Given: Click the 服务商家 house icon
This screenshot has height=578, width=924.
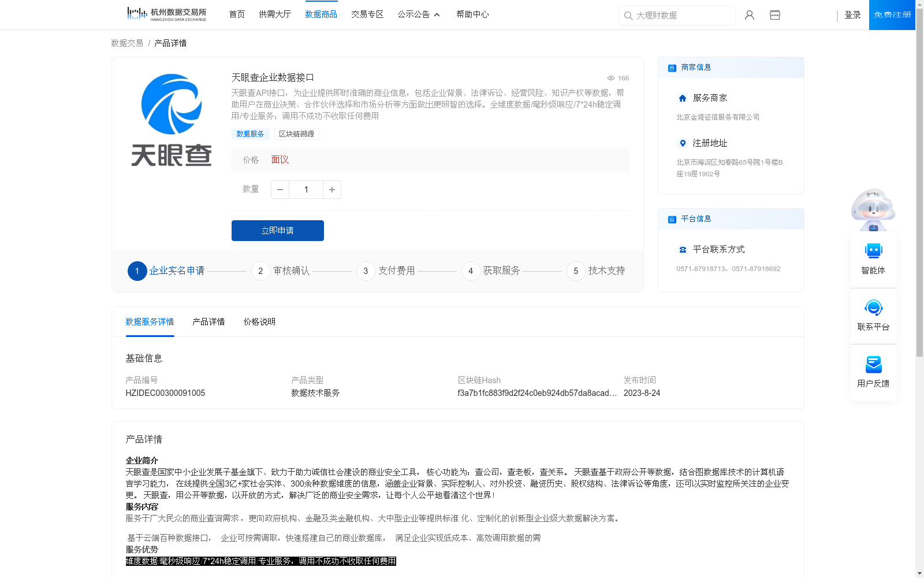Looking at the screenshot, I should [683, 98].
